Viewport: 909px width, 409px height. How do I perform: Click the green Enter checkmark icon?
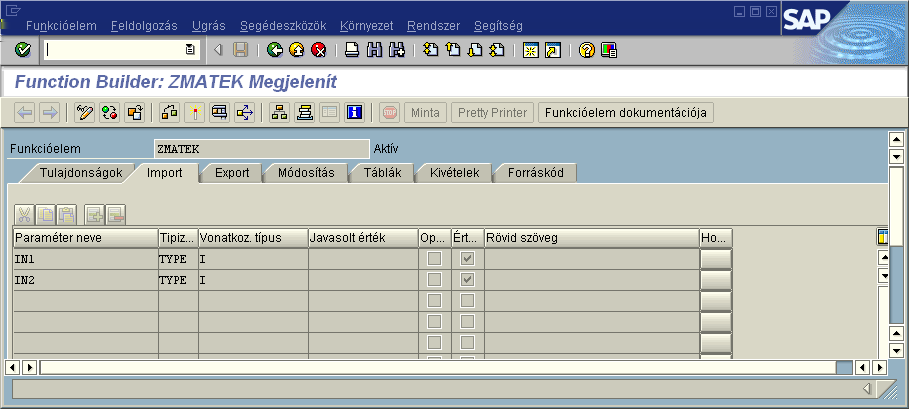coord(23,50)
